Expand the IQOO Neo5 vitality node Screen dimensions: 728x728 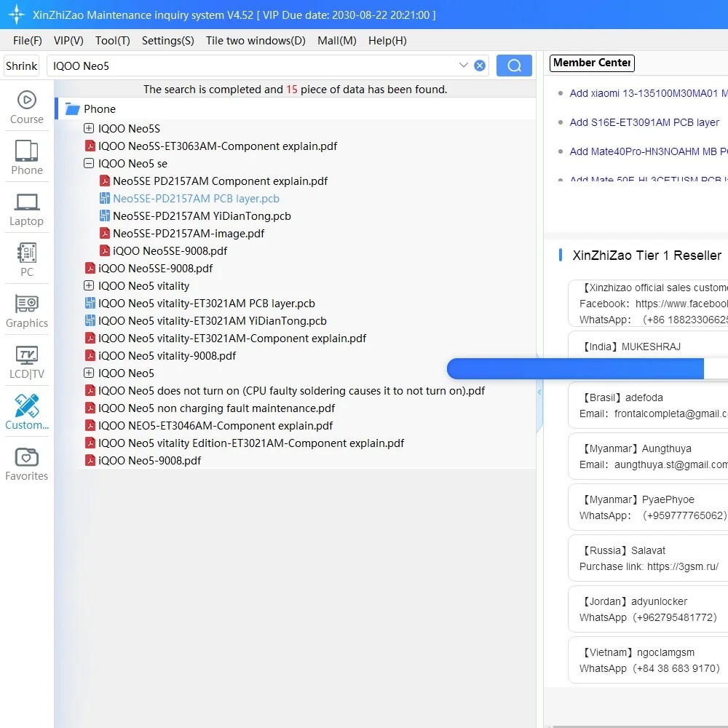(x=89, y=285)
